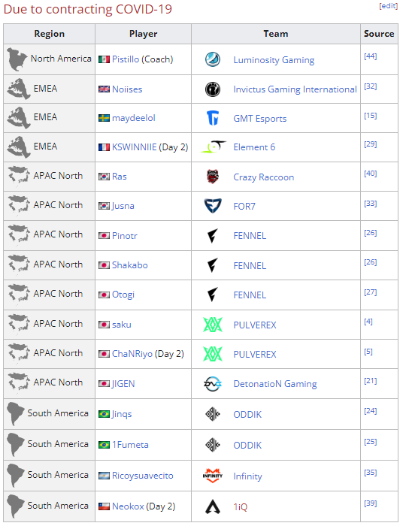The height and width of the screenshot is (532, 409).
Task: Open the red 1iQ team link
Action: (241, 507)
